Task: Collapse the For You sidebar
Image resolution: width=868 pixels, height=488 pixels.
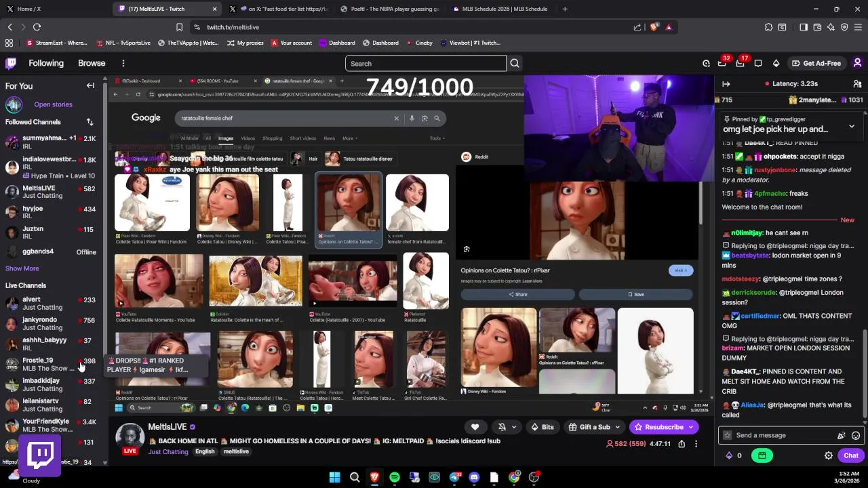Action: coord(90,86)
